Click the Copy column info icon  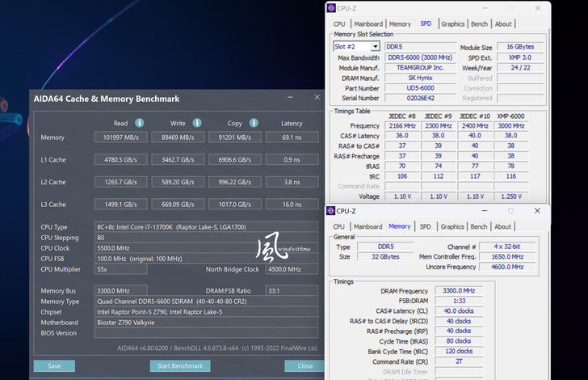tap(254, 123)
